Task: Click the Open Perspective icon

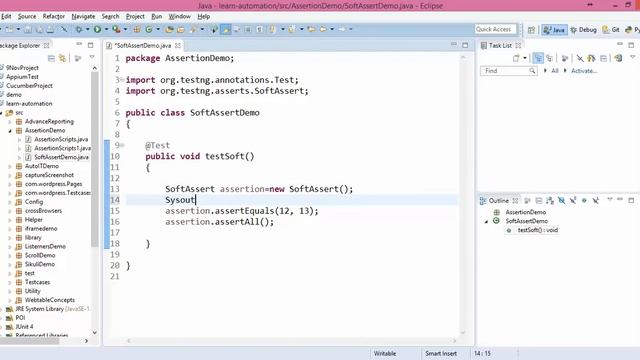Action: click(531, 29)
